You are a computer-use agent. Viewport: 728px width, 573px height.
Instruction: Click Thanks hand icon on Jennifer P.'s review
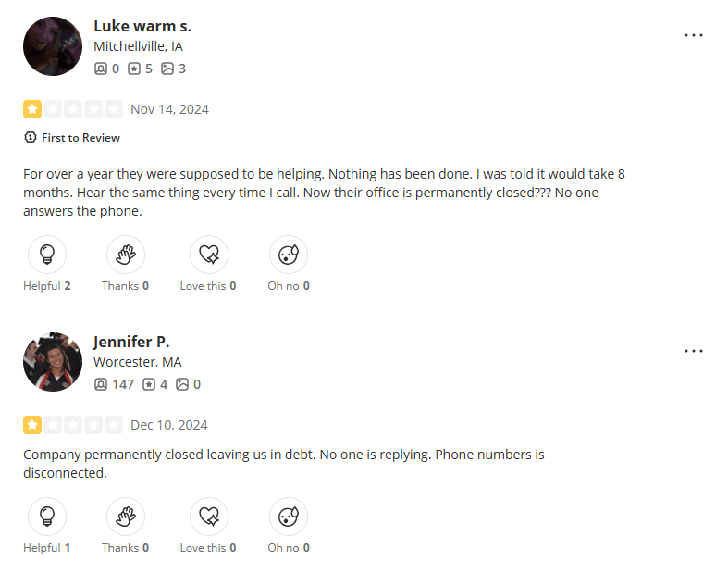point(126,516)
